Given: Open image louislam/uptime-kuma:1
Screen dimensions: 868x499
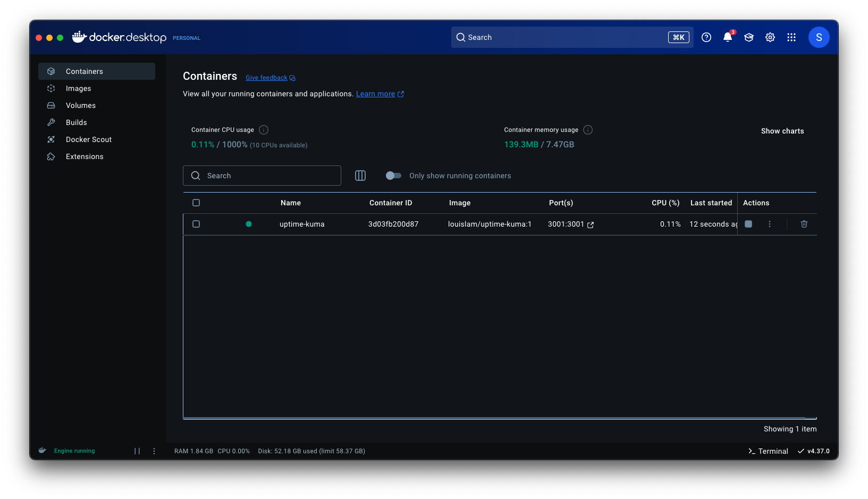Looking at the screenshot, I should point(490,224).
